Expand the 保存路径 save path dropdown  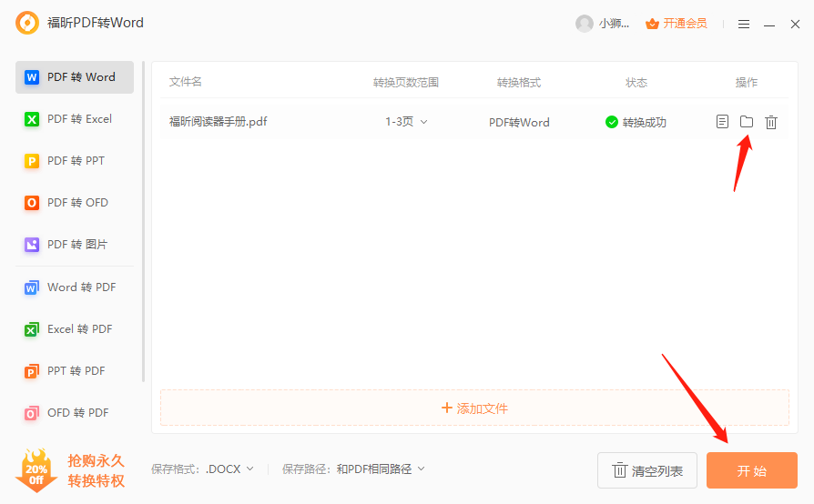coord(381,469)
